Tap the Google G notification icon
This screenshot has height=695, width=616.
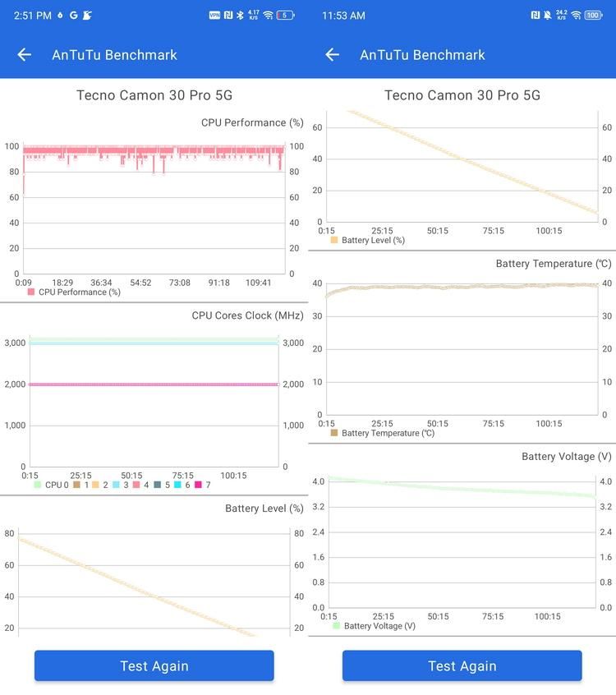point(74,16)
